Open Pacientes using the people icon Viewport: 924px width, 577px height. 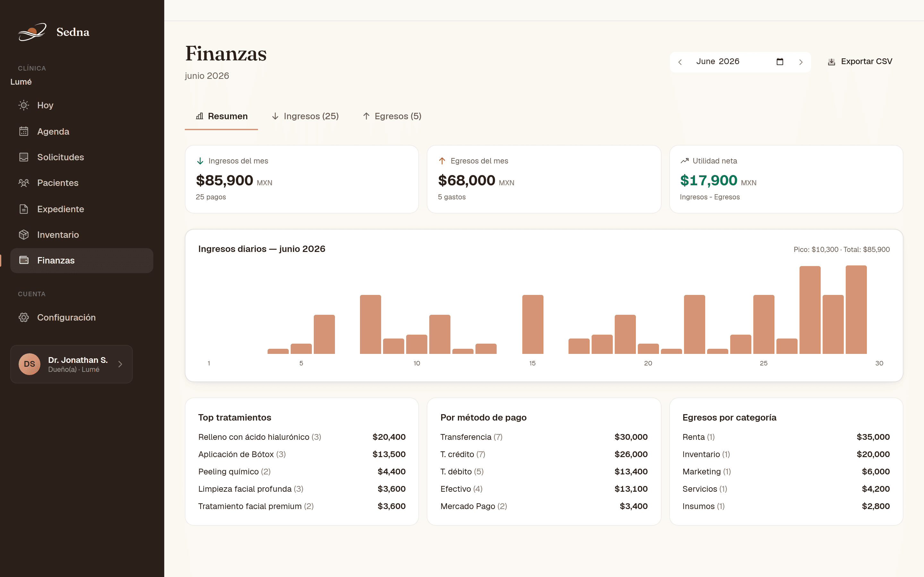click(x=24, y=183)
